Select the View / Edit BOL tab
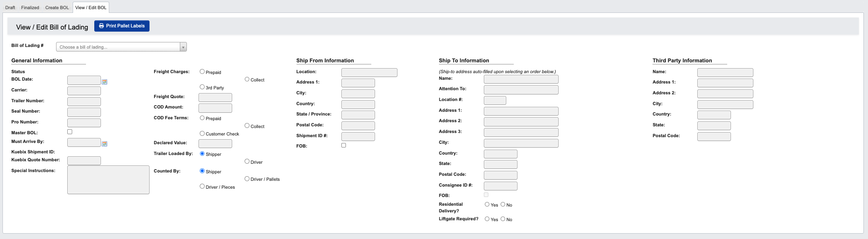The width and height of the screenshot is (868, 239). [91, 7]
